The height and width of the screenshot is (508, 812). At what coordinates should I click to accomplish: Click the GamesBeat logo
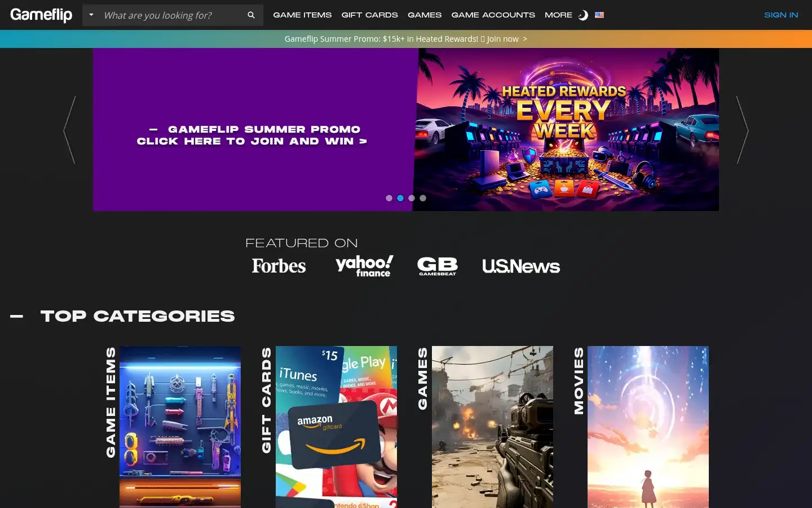tap(438, 266)
